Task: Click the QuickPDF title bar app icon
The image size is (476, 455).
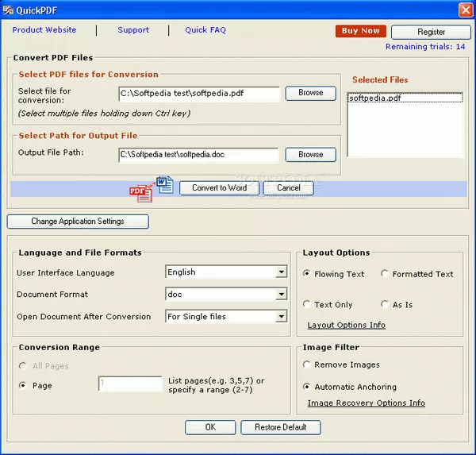Action: pos(8,10)
